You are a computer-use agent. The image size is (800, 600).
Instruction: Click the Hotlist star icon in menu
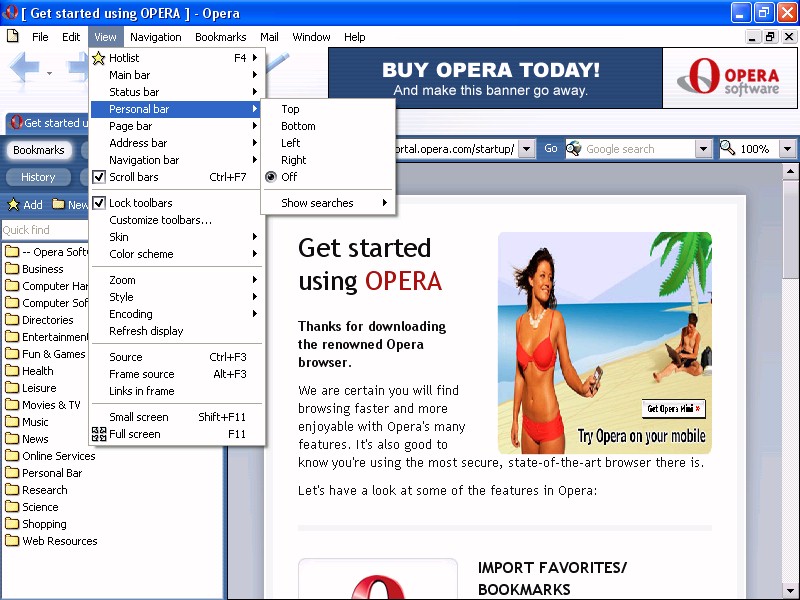tap(98, 58)
